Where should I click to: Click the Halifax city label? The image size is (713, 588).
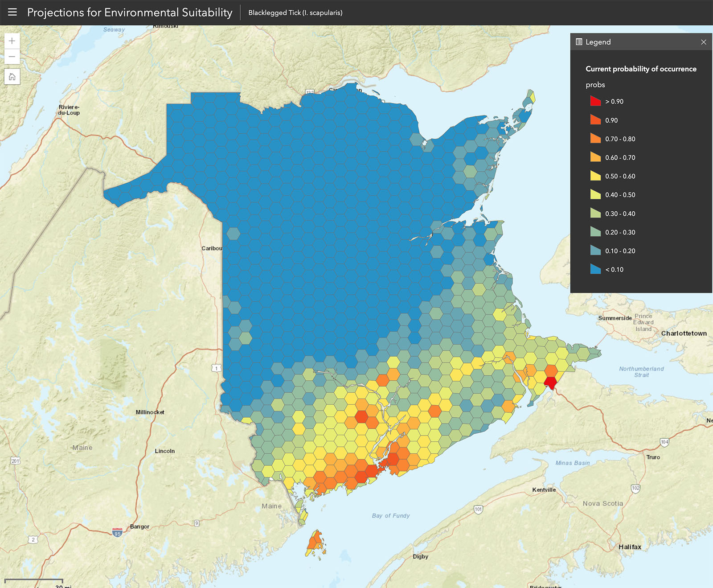pyautogui.click(x=630, y=547)
